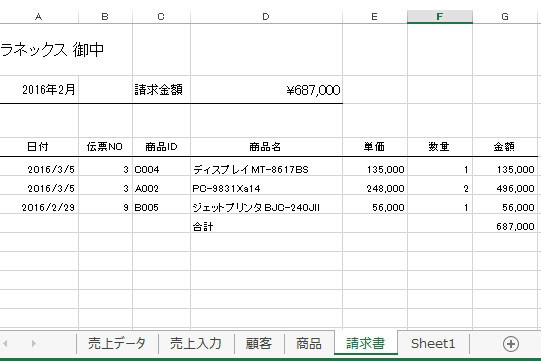Viewport: 541px width, 361px height.
Task: Click the previous sheet navigation arrow
Action: (x=5, y=343)
